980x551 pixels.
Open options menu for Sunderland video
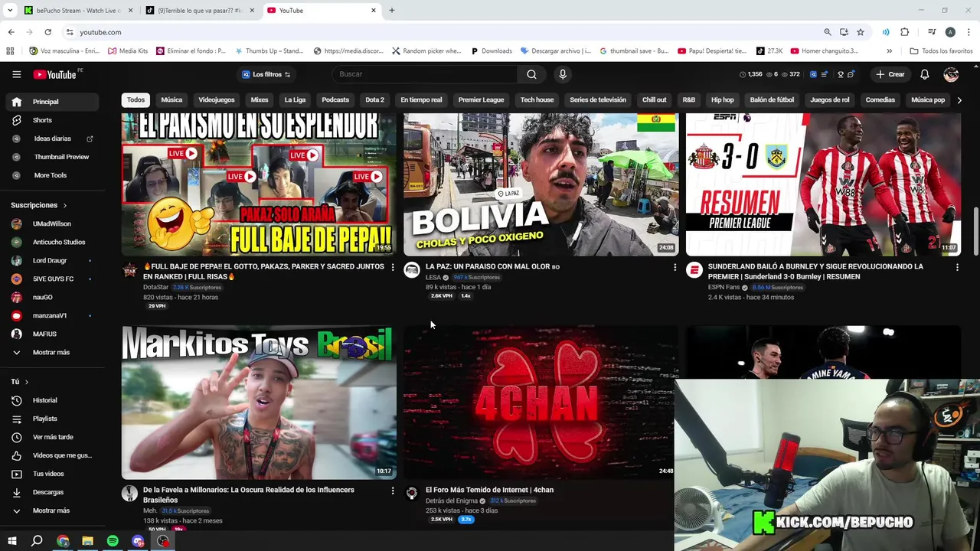click(x=956, y=267)
